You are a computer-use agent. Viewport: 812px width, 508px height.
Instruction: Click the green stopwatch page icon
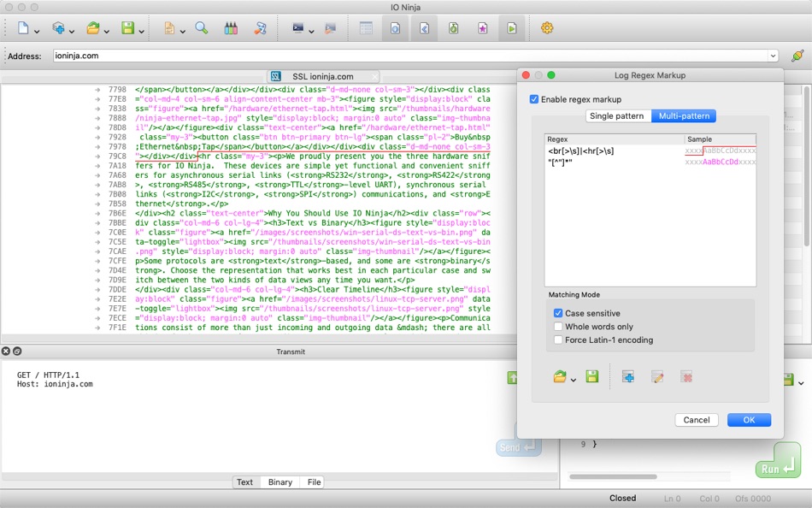pos(454,28)
